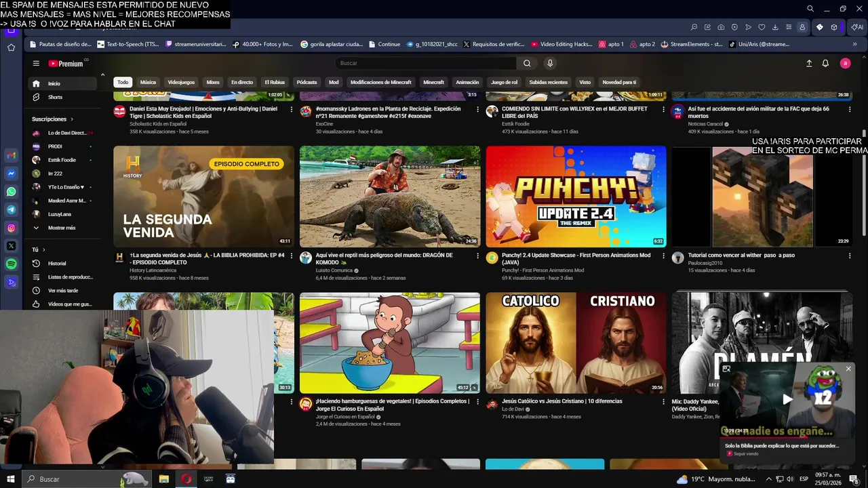Click the taskbar volume speaker icon

pos(790,479)
